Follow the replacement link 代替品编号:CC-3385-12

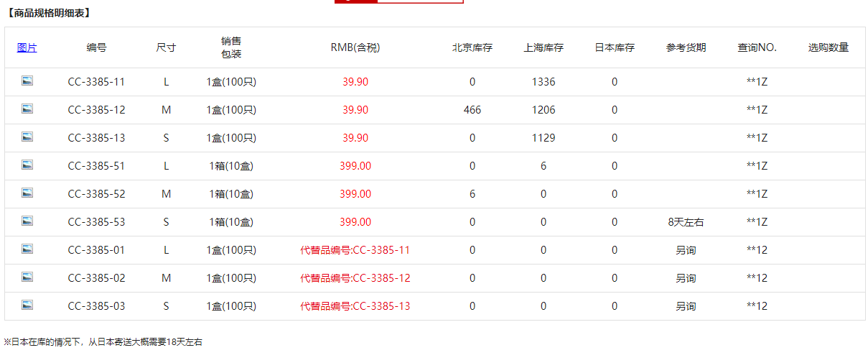(x=355, y=278)
